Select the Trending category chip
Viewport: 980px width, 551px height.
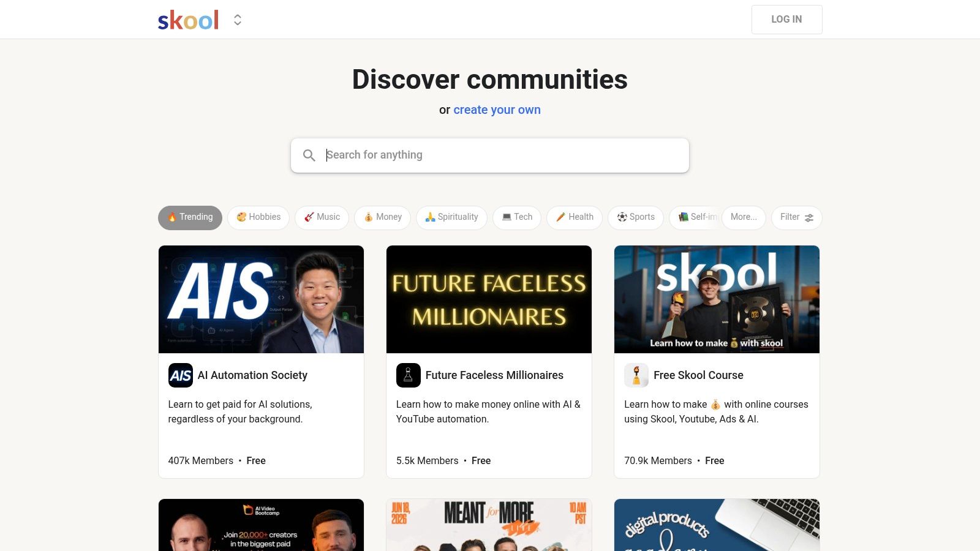tap(190, 218)
